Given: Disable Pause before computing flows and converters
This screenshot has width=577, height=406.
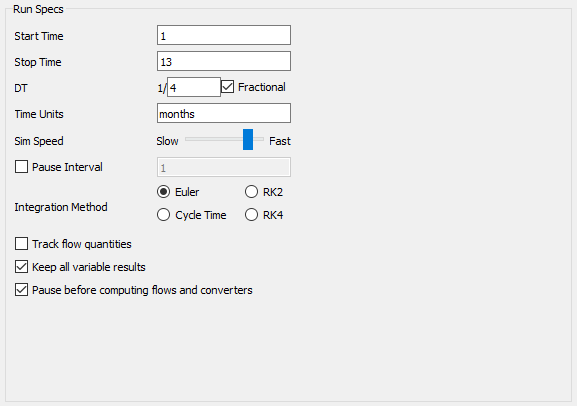Looking at the screenshot, I should [x=21, y=290].
